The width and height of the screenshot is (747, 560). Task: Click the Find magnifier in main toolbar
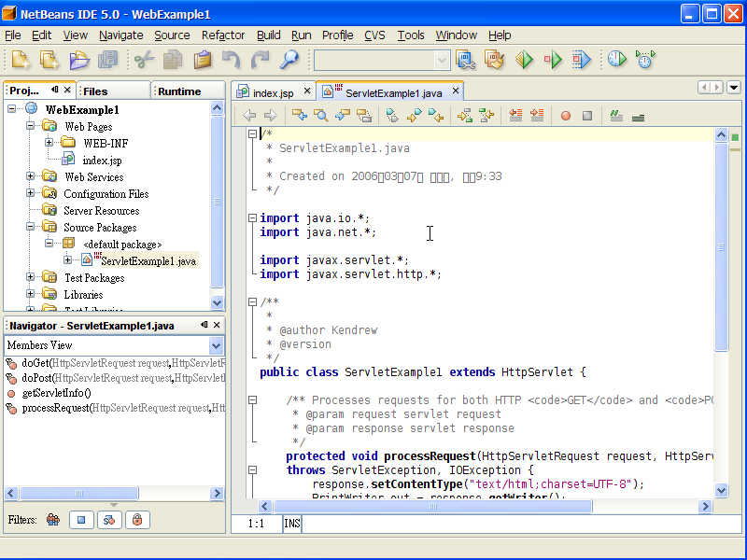click(289, 60)
